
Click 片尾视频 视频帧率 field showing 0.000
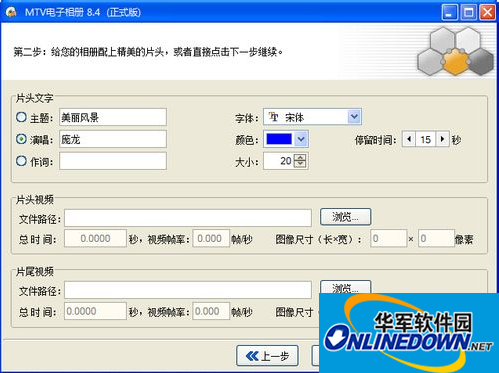(211, 311)
